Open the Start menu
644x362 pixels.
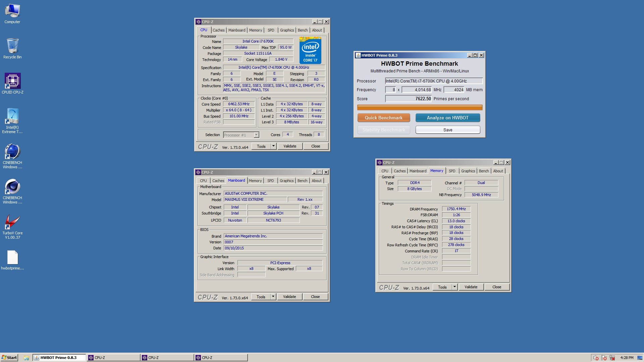tap(9, 358)
